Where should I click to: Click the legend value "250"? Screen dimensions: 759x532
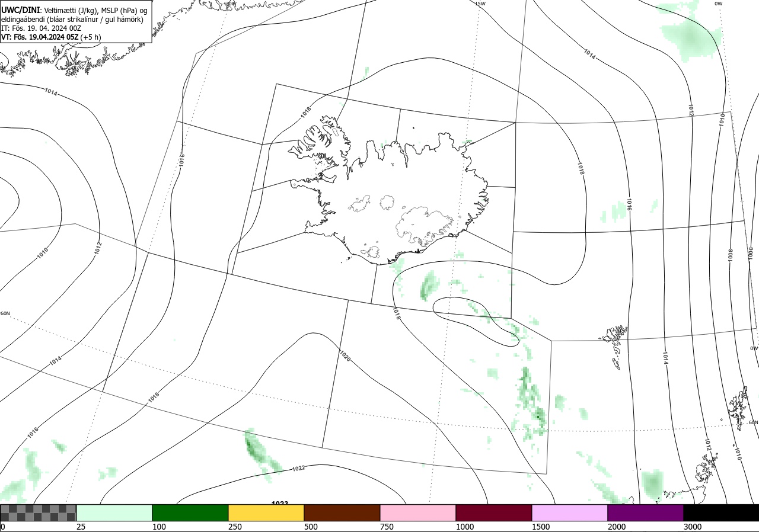[235, 527]
